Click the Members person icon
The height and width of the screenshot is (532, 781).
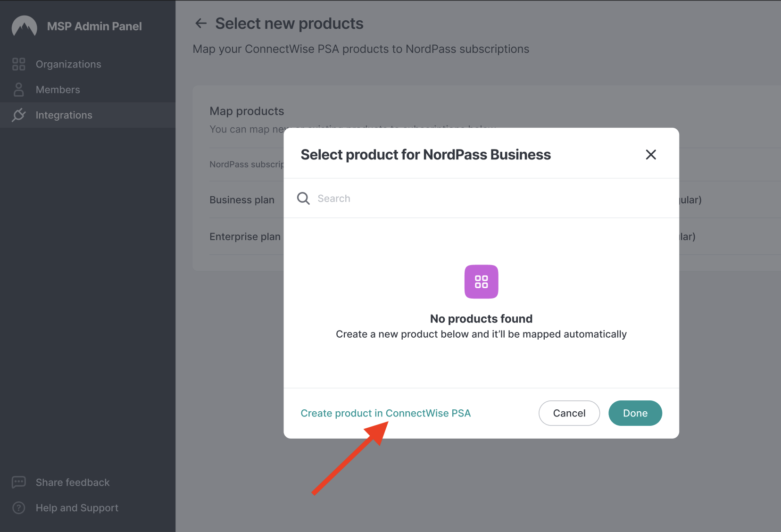pos(18,90)
